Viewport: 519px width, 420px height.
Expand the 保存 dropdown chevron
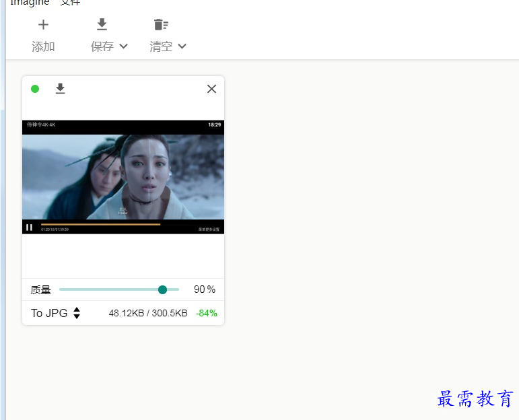[x=123, y=46]
